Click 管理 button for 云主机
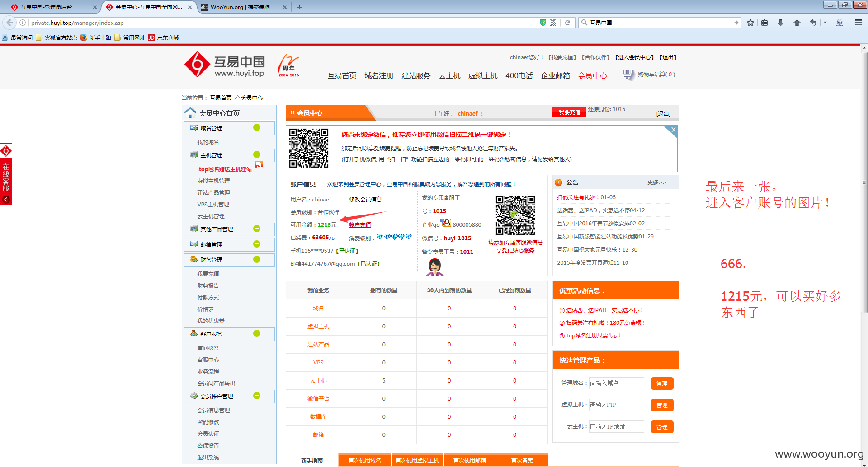 (662, 427)
